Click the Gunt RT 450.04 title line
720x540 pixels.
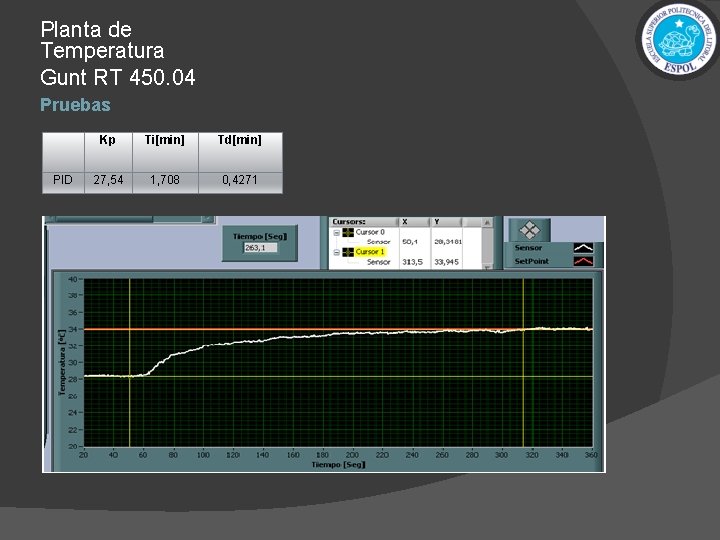[x=118, y=77]
